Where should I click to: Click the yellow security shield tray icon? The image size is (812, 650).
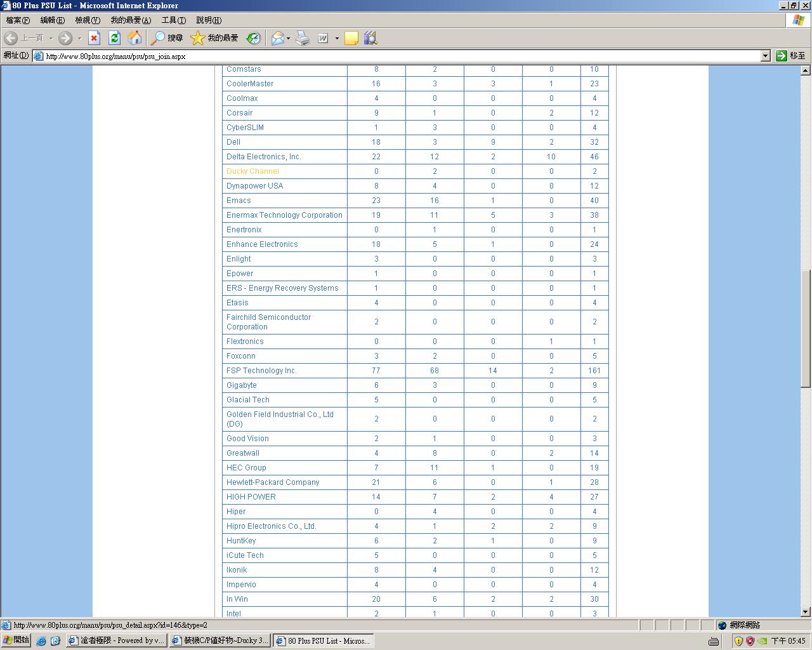tap(738, 641)
